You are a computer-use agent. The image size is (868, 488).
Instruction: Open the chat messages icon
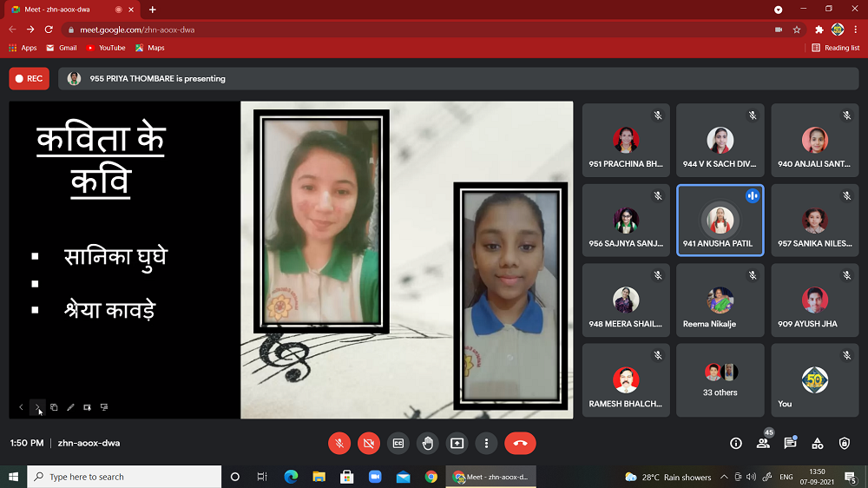(x=790, y=443)
